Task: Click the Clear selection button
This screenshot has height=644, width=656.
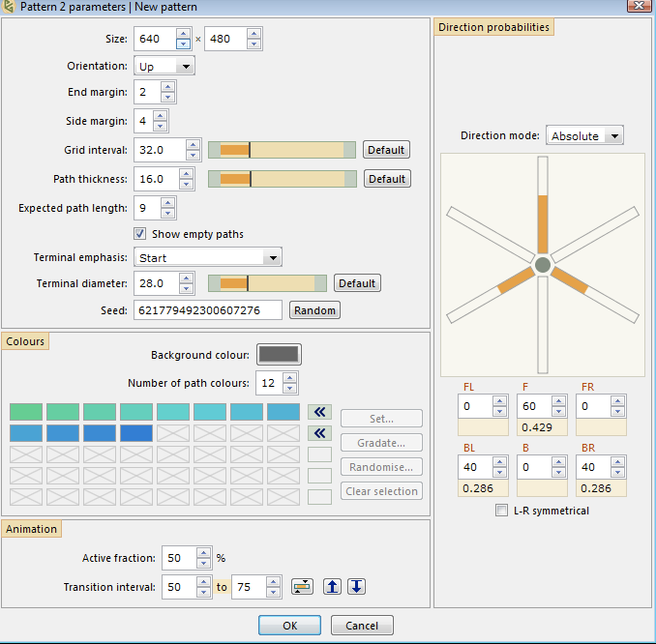Action: [381, 491]
